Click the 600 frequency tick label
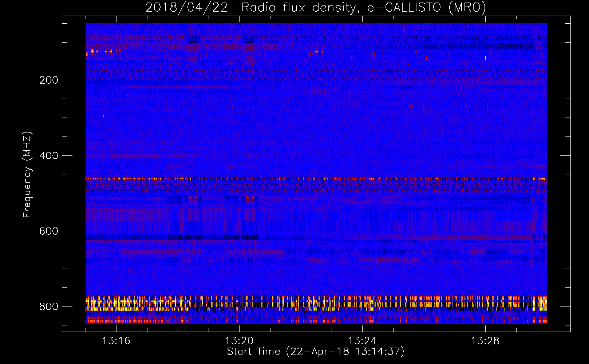 pos(49,232)
